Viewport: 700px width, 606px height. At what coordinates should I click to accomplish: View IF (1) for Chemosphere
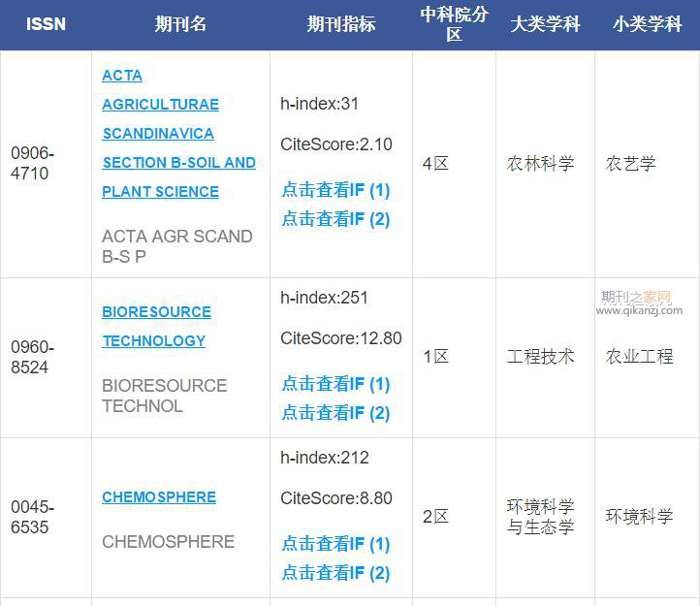335,544
